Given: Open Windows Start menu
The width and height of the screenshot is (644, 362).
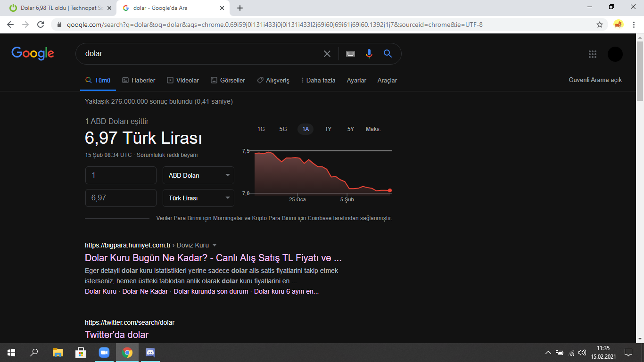Looking at the screenshot, I should point(11,353).
